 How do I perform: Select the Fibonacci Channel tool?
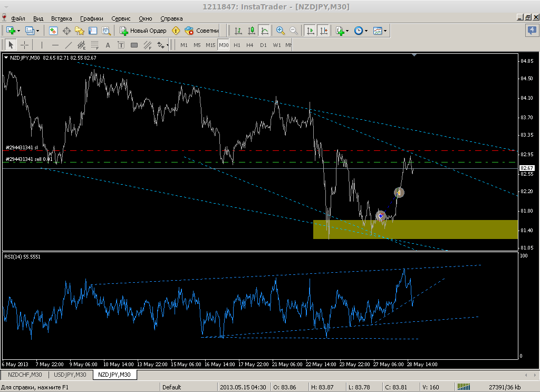click(x=148, y=45)
